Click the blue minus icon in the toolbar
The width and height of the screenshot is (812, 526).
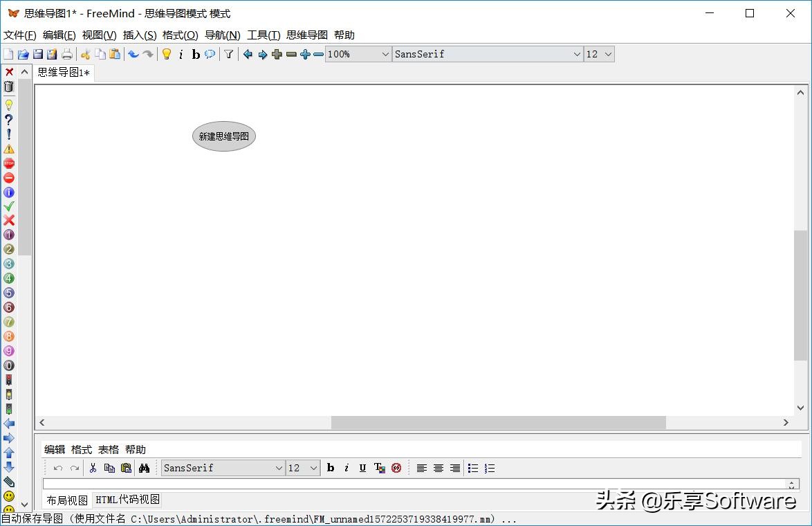pos(318,55)
